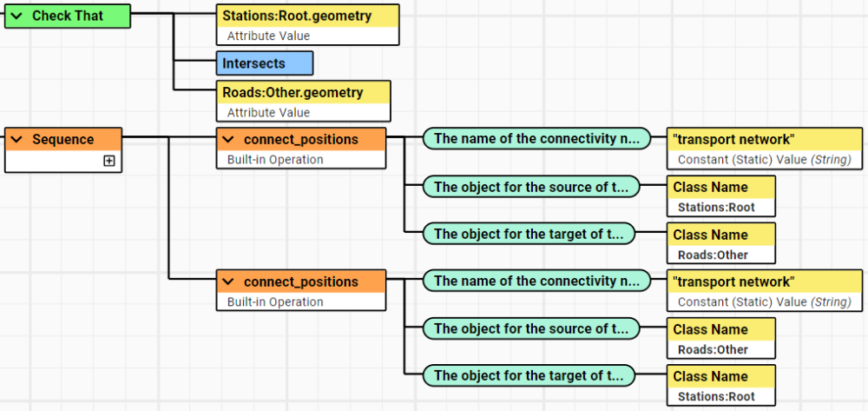Click first 'object for the target' parameter
The width and height of the screenshot is (868, 411).
point(529,234)
